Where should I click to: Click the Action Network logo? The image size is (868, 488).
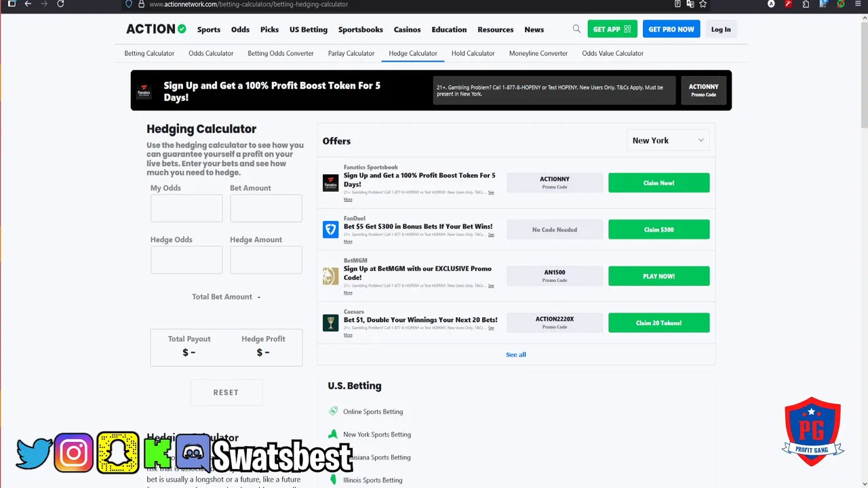tap(156, 29)
